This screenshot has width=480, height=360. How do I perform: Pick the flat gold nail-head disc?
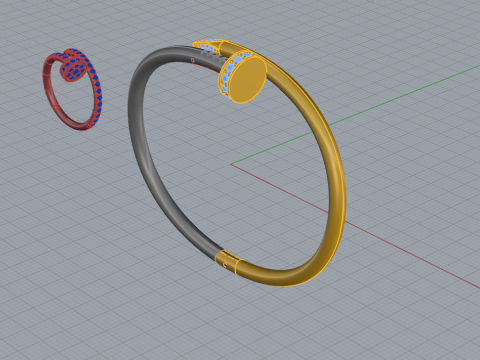pyautogui.click(x=248, y=79)
